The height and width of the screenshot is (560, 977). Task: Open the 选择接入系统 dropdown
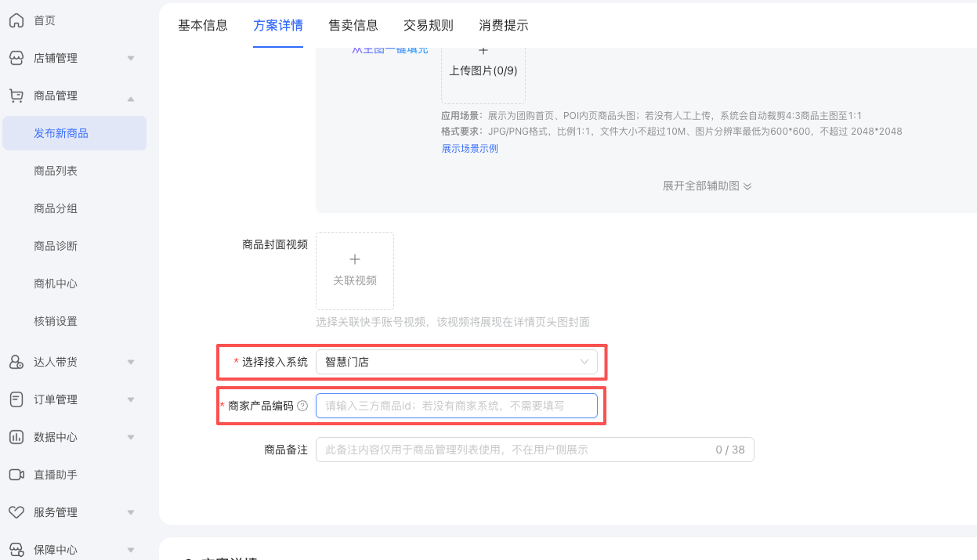pyautogui.click(x=456, y=362)
